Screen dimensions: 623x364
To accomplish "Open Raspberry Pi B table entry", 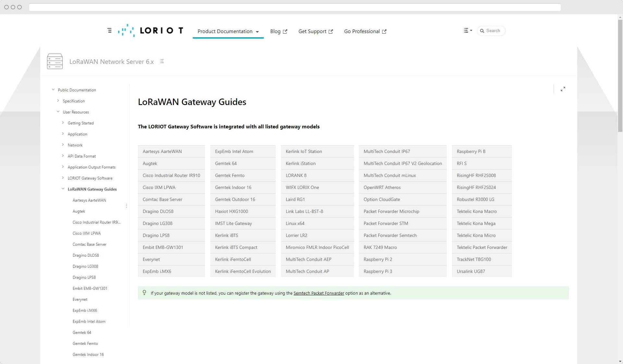I will click(x=482, y=151).
